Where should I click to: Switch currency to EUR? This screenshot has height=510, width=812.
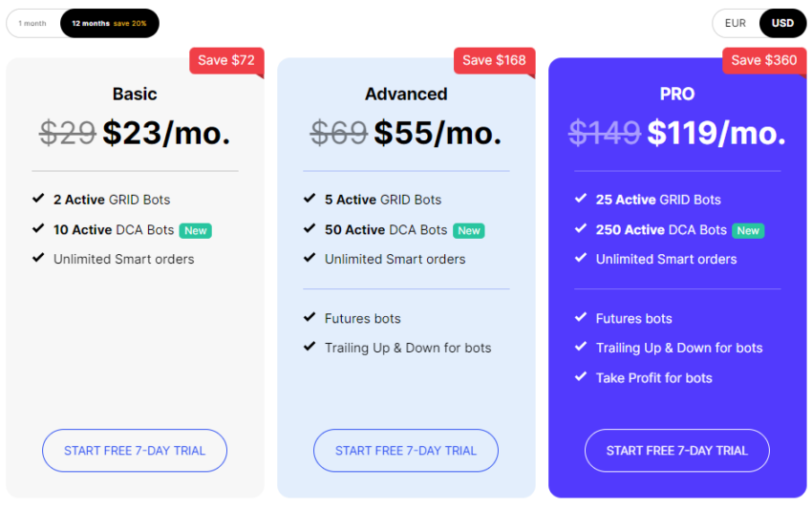(736, 23)
